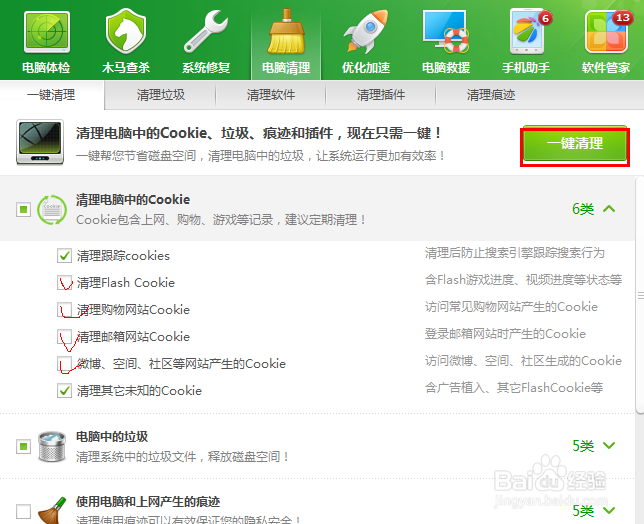Screen dimensions: 644x524
Task: Click the label 清理Flash Cookie
Action: 126,283
